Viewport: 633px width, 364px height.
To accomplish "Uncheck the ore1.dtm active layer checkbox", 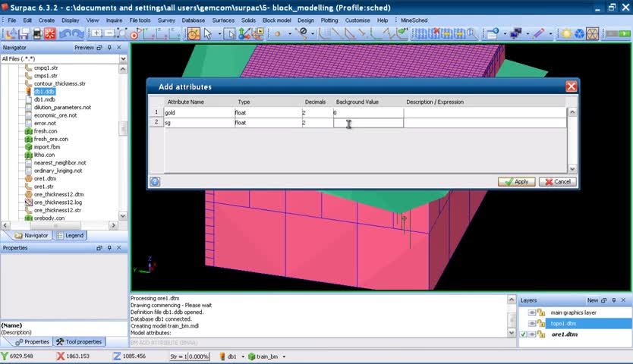I will (x=523, y=334).
